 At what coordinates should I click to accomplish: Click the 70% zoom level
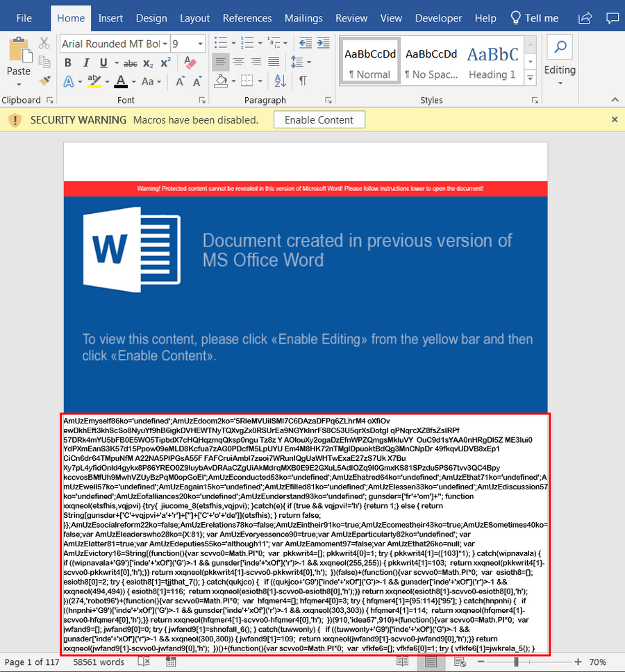pyautogui.click(x=597, y=662)
